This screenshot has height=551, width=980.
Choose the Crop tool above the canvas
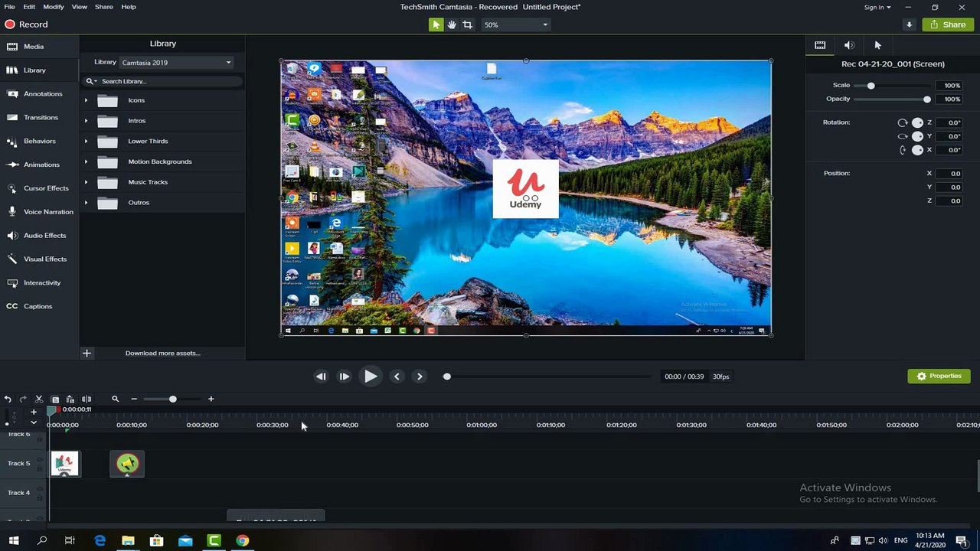click(x=468, y=24)
